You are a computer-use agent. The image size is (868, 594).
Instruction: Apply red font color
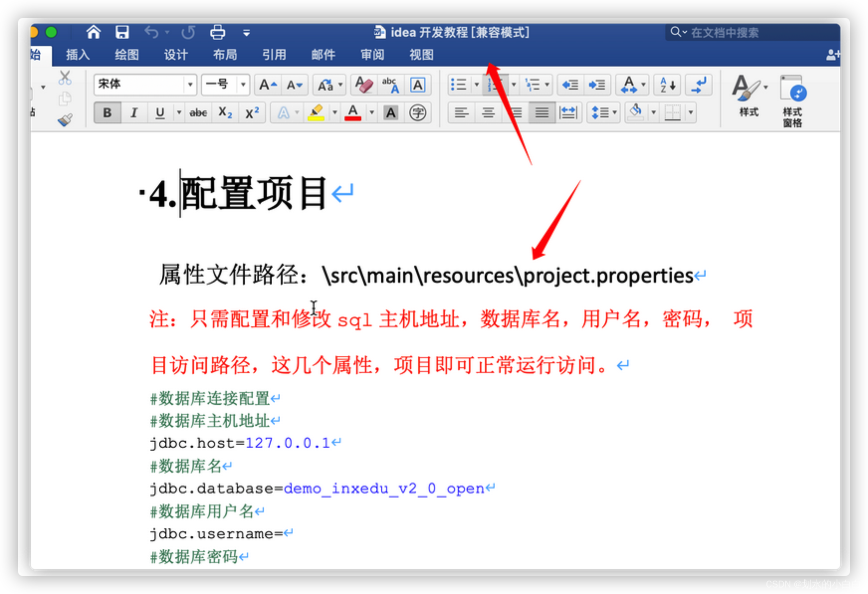pos(353,113)
